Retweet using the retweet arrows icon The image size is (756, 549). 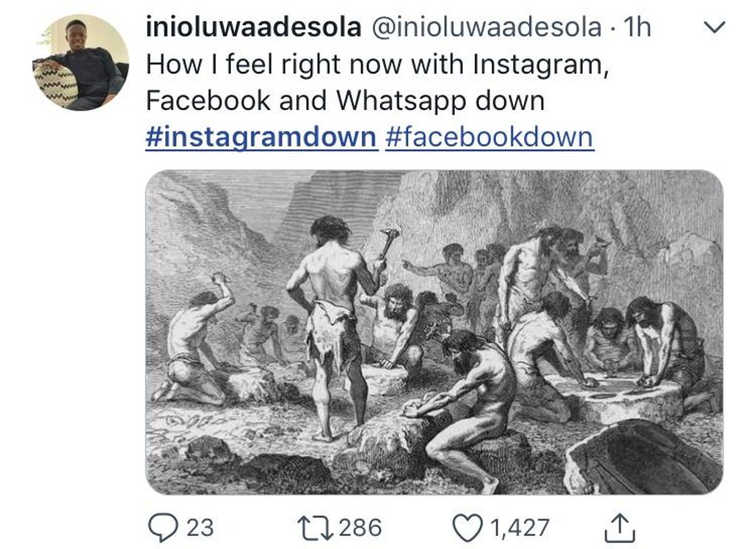[x=315, y=528]
